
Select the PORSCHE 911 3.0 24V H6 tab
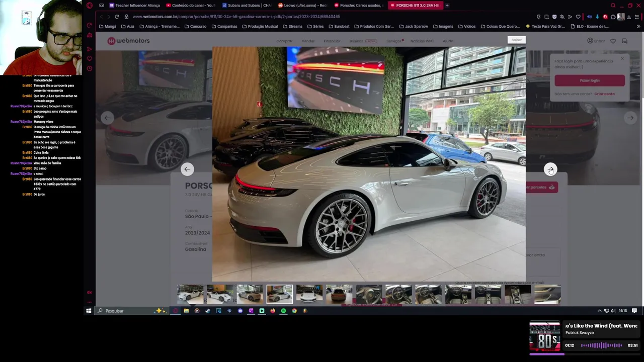tap(415, 5)
